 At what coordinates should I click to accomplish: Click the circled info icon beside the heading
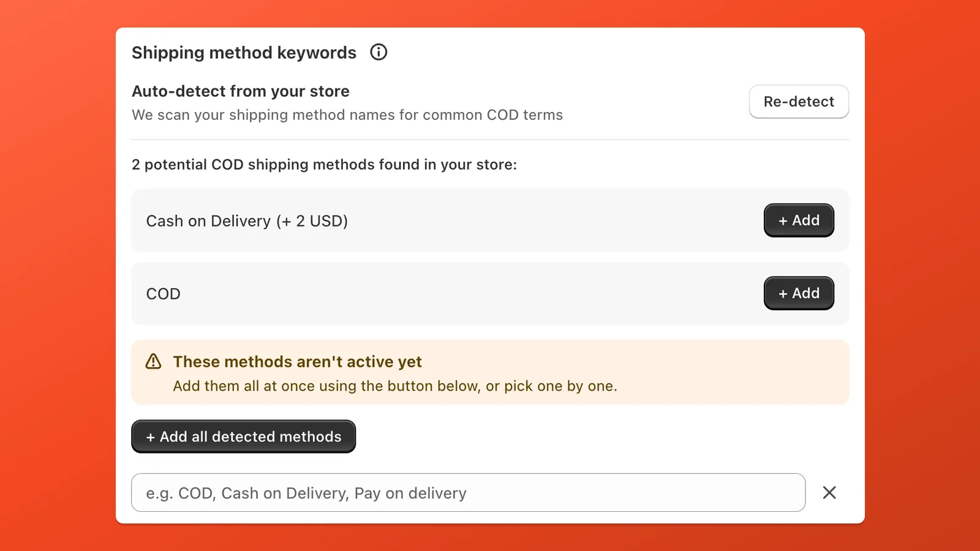click(x=379, y=52)
